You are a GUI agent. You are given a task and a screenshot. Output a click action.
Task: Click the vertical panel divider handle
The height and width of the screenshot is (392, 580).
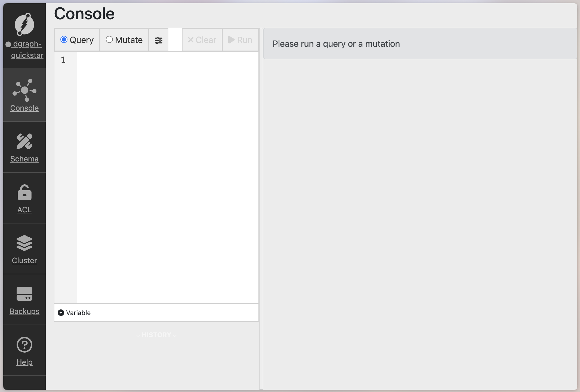(x=261, y=209)
